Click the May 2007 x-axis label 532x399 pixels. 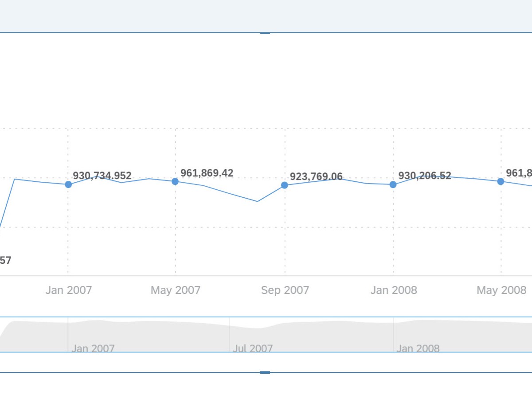tap(176, 290)
